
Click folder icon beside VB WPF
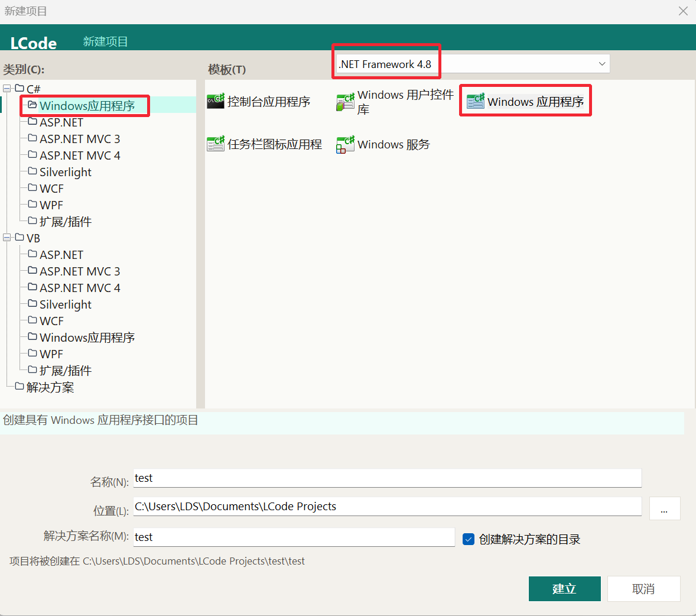coord(32,353)
